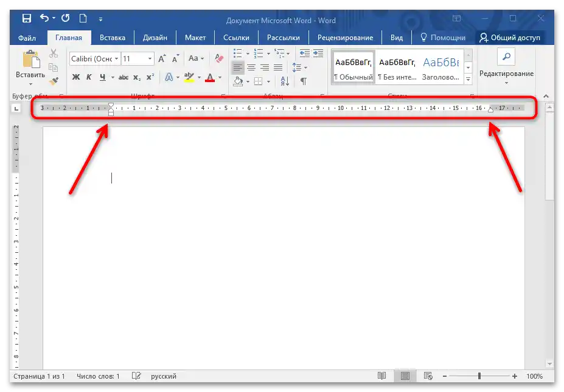The width and height of the screenshot is (564, 392).
Task: Click the Вставить paste button
Action: click(x=30, y=64)
